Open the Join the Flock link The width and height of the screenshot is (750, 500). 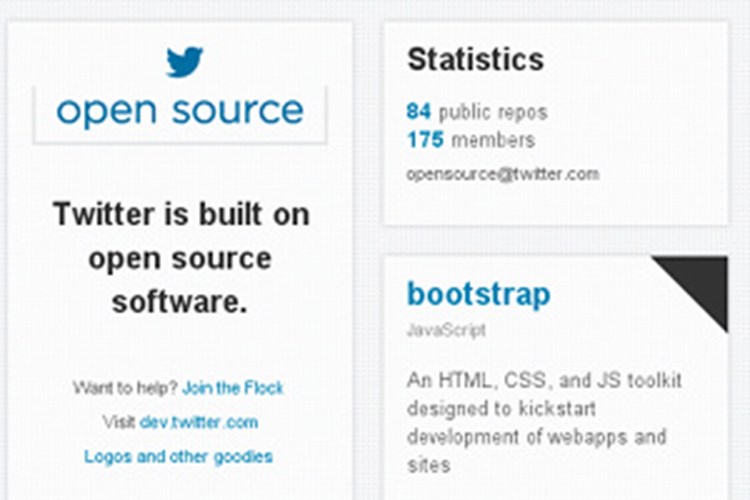(233, 388)
